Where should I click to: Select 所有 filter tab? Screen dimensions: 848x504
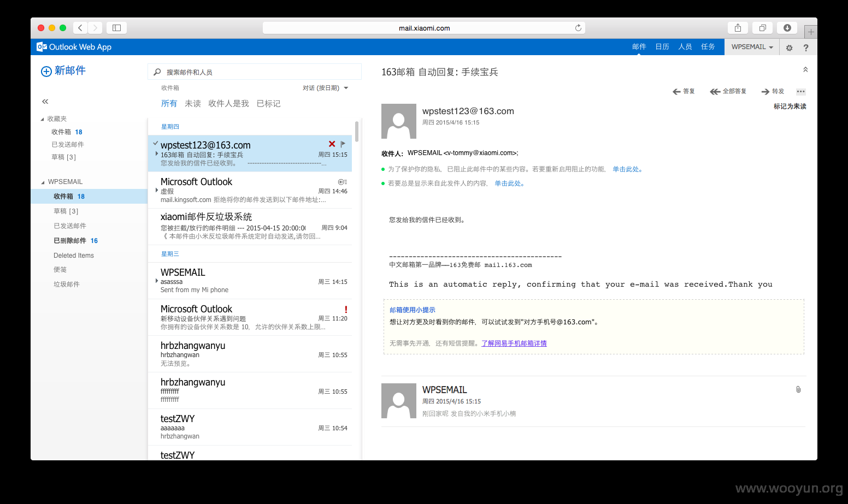click(x=169, y=104)
